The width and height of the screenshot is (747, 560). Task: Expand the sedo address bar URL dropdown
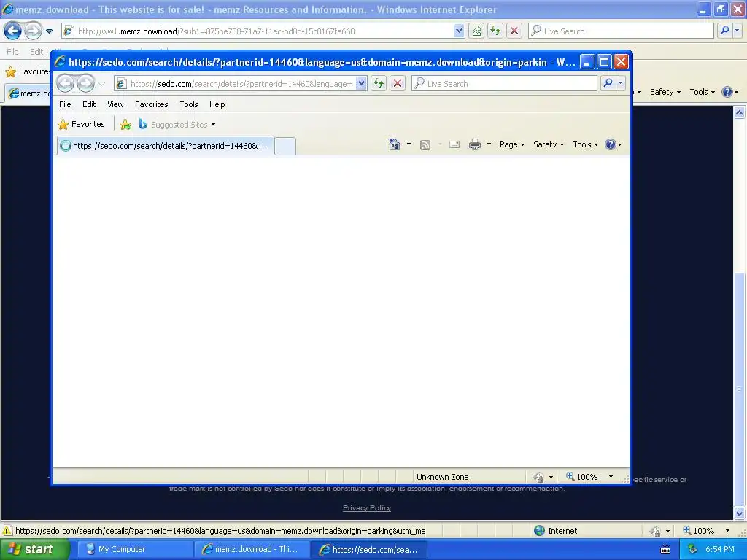pos(361,84)
